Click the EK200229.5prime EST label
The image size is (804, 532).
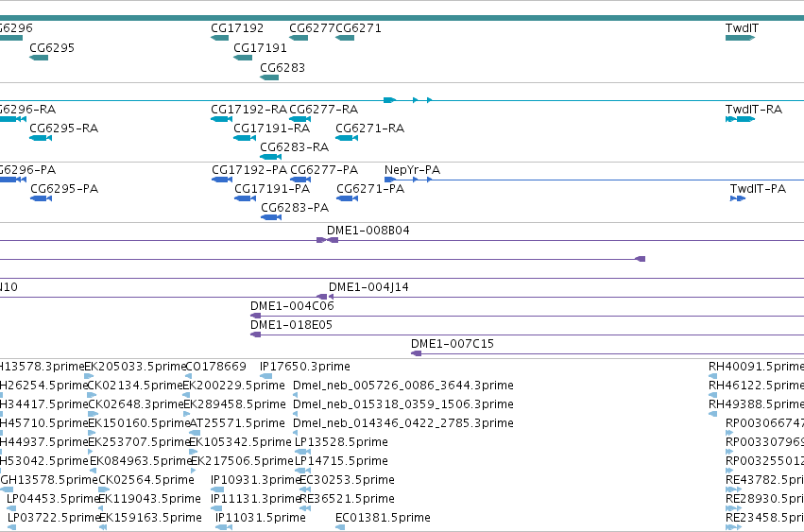tap(233, 386)
